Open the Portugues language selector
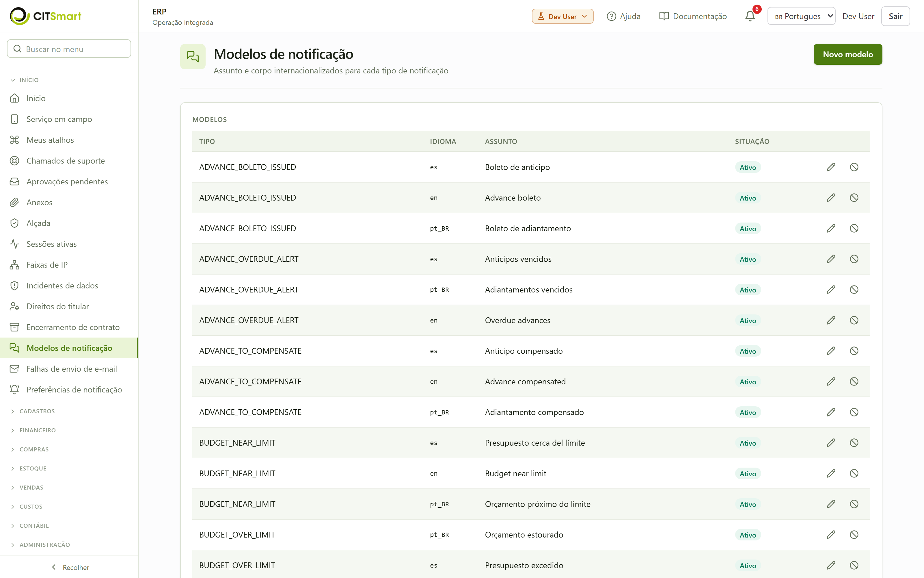The width and height of the screenshot is (924, 578). click(801, 16)
